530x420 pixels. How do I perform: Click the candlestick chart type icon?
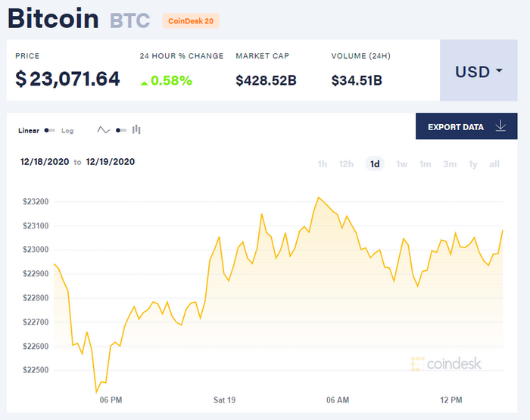[136, 130]
